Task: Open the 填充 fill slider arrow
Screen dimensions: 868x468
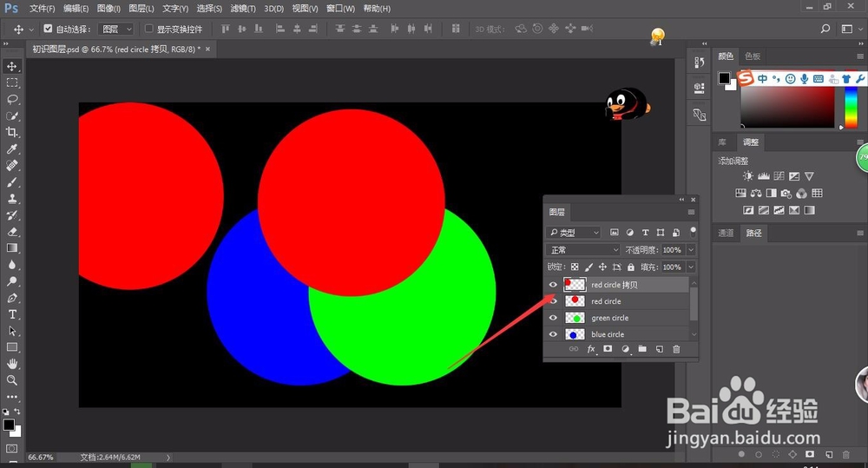Action: [691, 267]
